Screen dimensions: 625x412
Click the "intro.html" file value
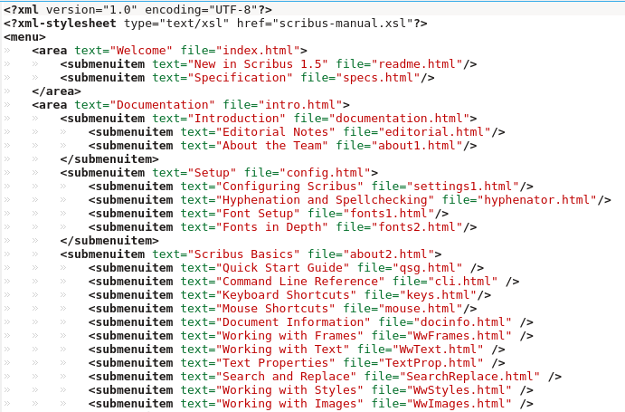click(300, 105)
